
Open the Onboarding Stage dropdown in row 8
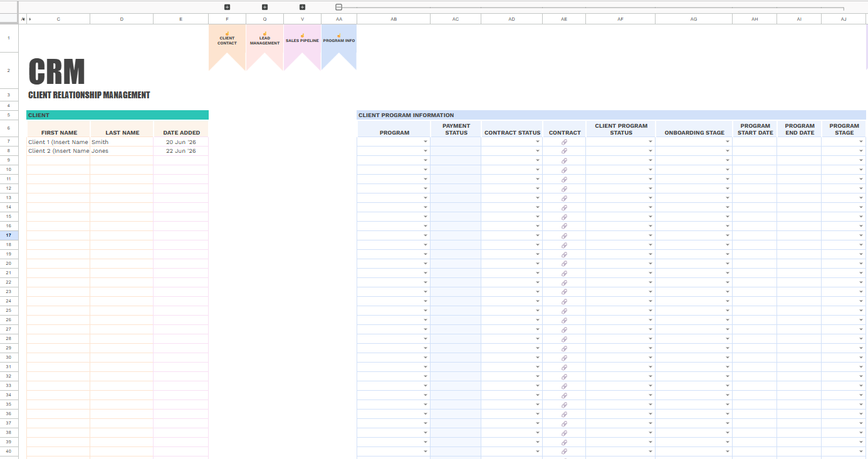pos(728,152)
